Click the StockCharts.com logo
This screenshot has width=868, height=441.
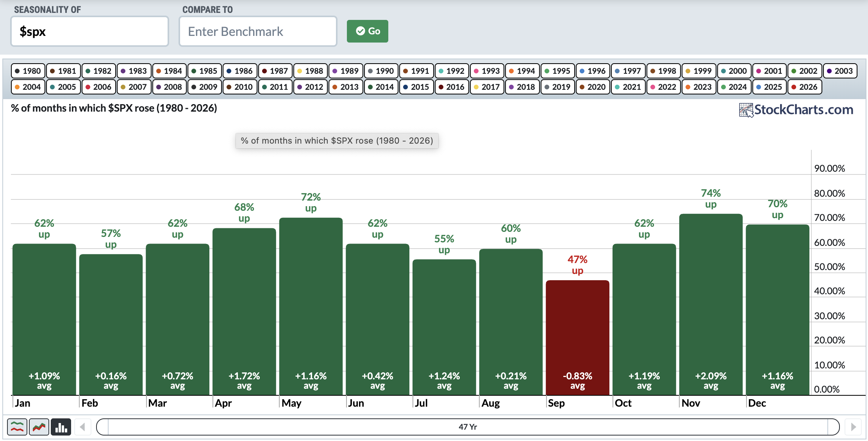pyautogui.click(x=796, y=110)
